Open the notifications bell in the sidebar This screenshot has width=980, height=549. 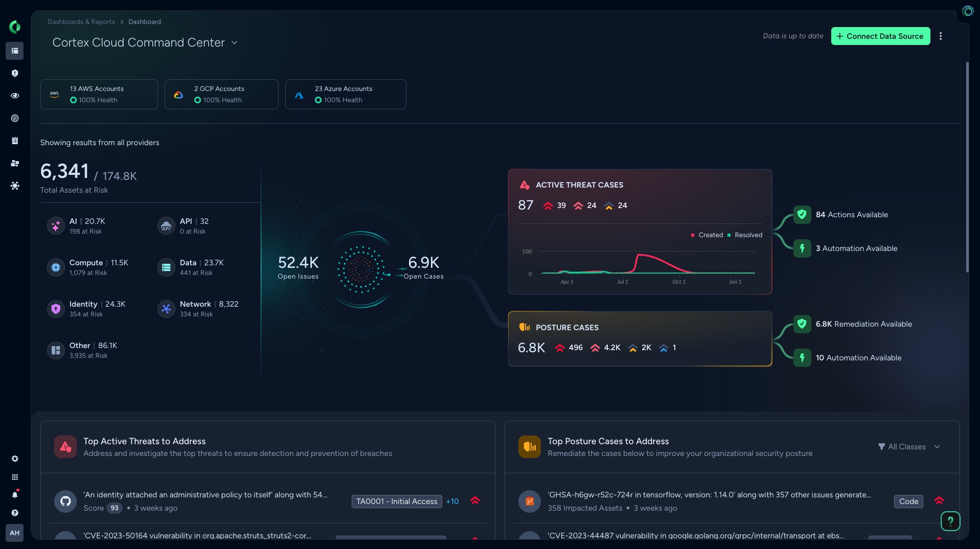tap(15, 495)
